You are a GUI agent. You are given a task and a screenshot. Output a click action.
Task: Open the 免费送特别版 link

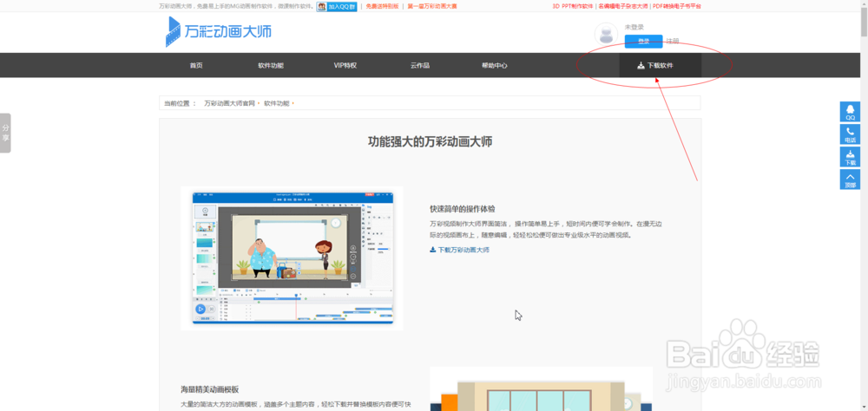[383, 7]
